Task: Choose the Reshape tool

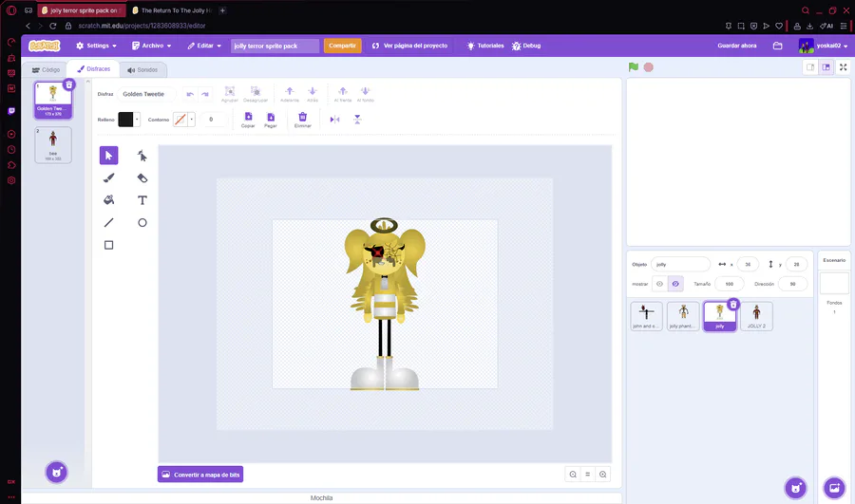Action: [142, 156]
